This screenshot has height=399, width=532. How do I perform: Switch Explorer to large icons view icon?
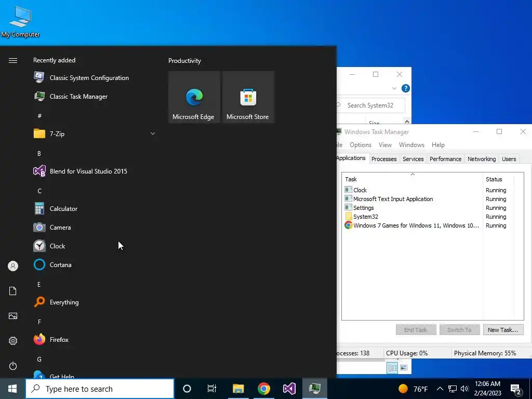[404, 368]
